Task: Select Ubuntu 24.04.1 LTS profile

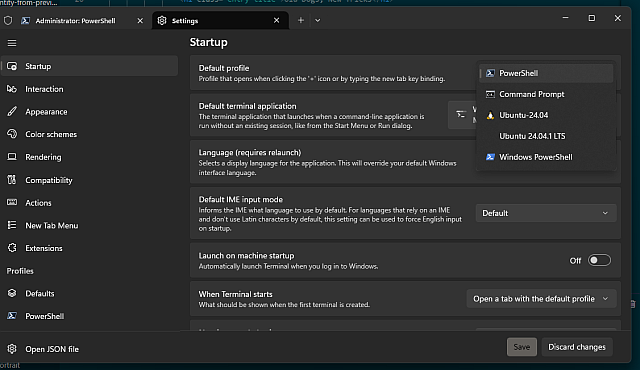Action: (546, 136)
